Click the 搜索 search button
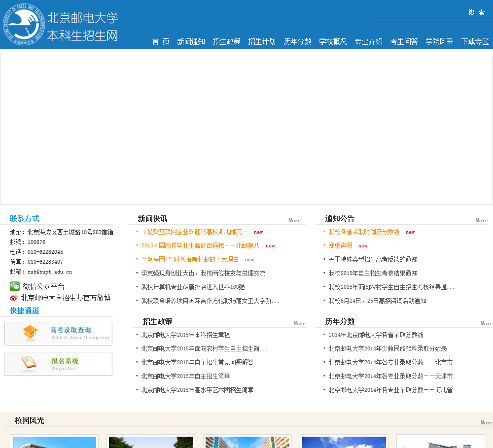The height and width of the screenshot is (448, 493). (476, 13)
